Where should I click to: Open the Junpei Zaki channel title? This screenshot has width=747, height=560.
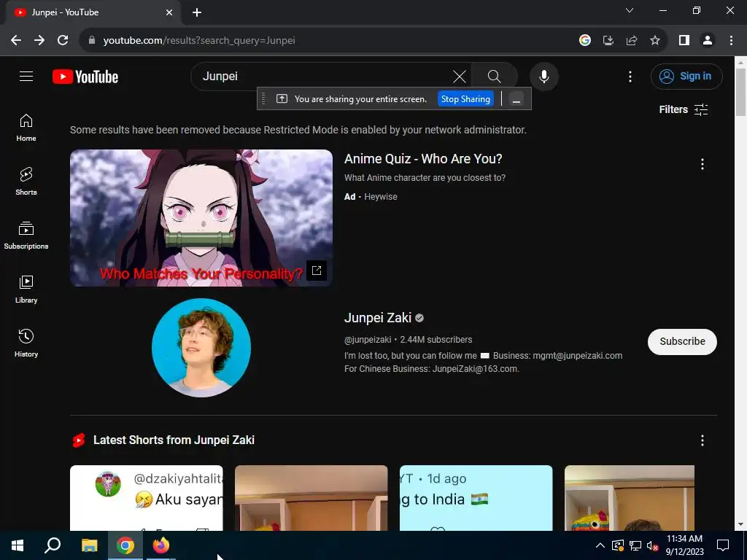tap(378, 318)
